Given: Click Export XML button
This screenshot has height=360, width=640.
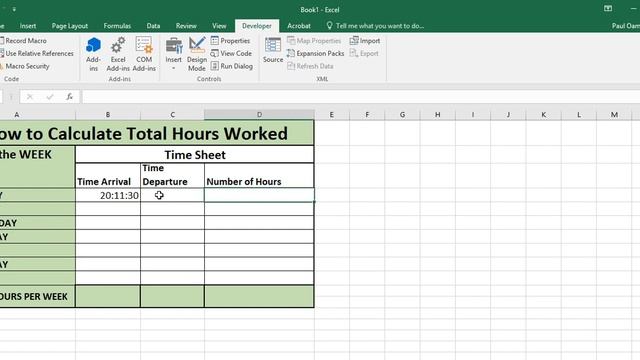Looking at the screenshot, I should (x=364, y=53).
